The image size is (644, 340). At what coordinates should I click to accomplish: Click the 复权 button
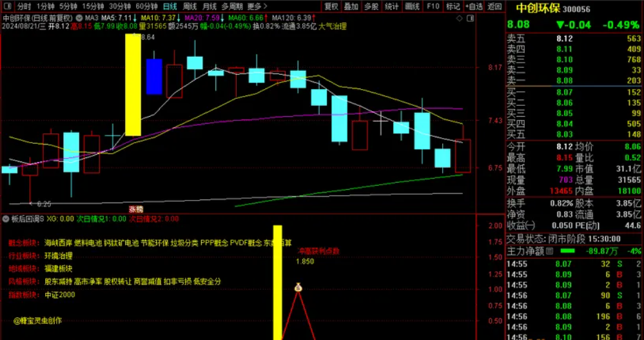point(331,6)
